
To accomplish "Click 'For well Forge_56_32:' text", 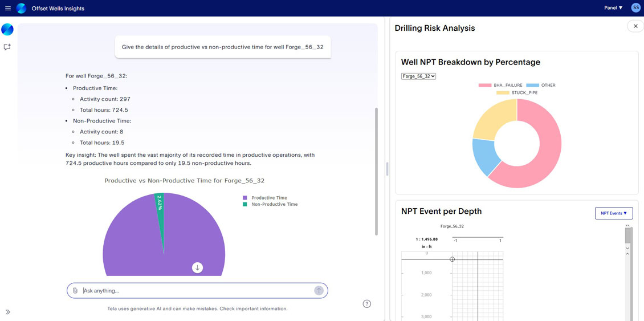I will point(96,76).
